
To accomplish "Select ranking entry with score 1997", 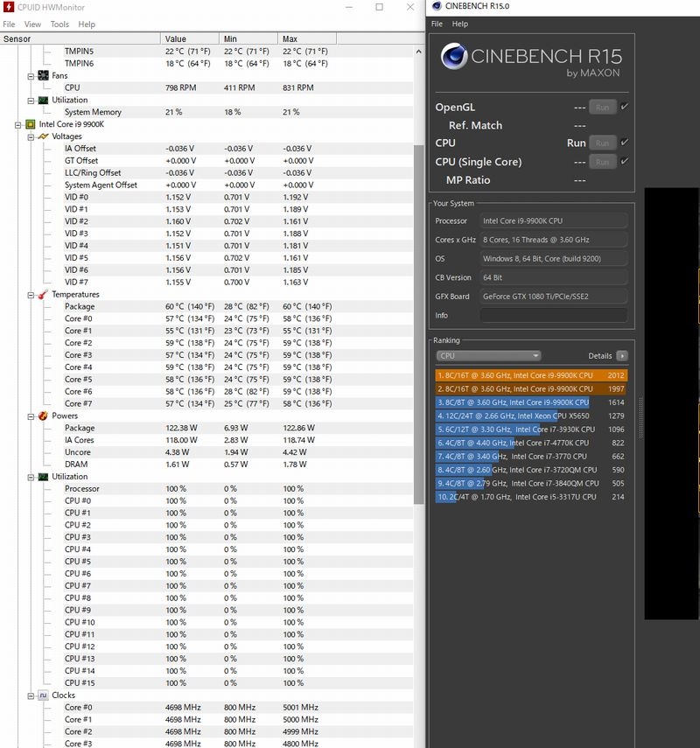I will coord(531,388).
